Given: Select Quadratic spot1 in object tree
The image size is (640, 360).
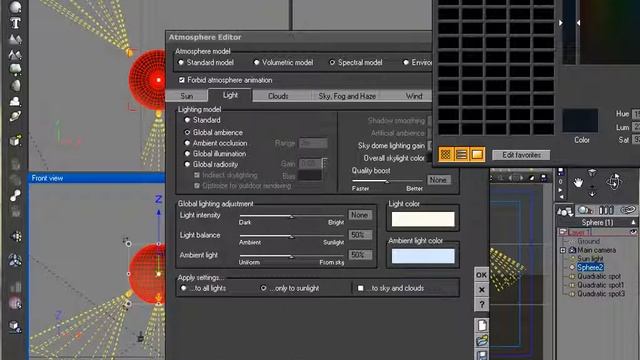Looking at the screenshot, I should pyautogui.click(x=600, y=285).
